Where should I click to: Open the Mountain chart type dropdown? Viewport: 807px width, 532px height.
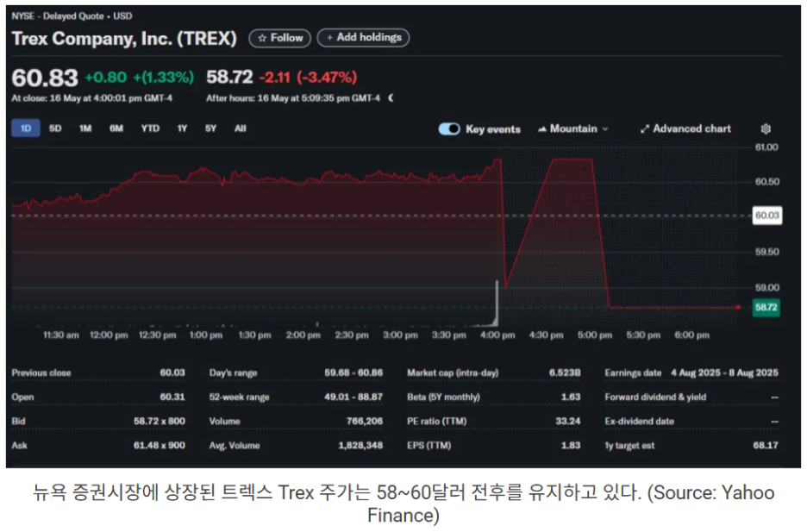pos(572,128)
